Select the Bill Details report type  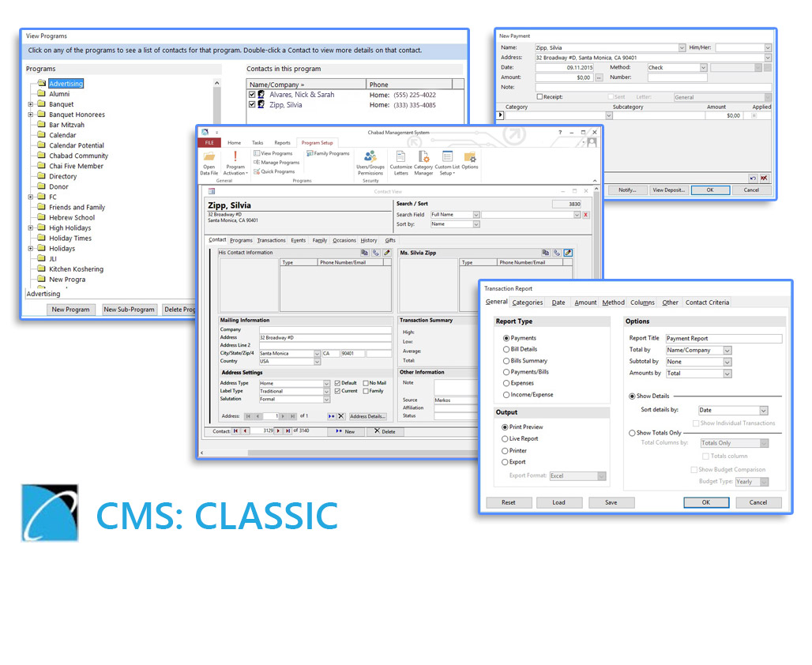(x=506, y=349)
